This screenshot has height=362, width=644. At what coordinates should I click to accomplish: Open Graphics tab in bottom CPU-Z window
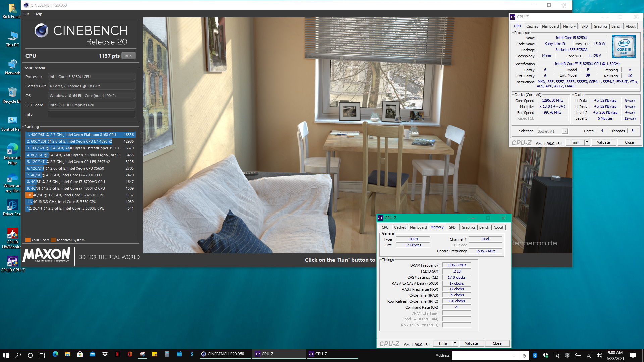pyautogui.click(x=468, y=227)
